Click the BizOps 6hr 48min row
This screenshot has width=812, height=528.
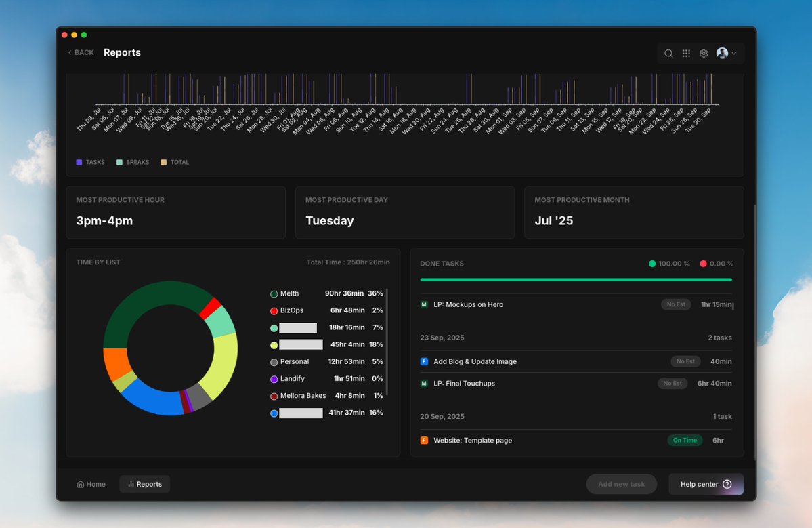click(x=326, y=310)
